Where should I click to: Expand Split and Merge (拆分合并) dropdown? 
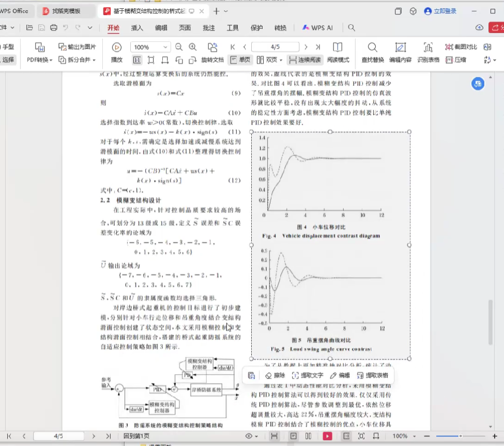(x=77, y=60)
